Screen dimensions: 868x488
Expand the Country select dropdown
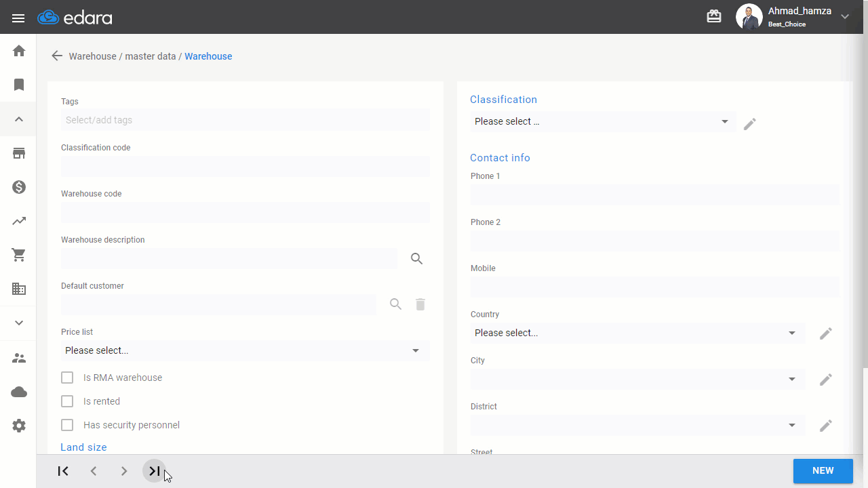pos(637,333)
